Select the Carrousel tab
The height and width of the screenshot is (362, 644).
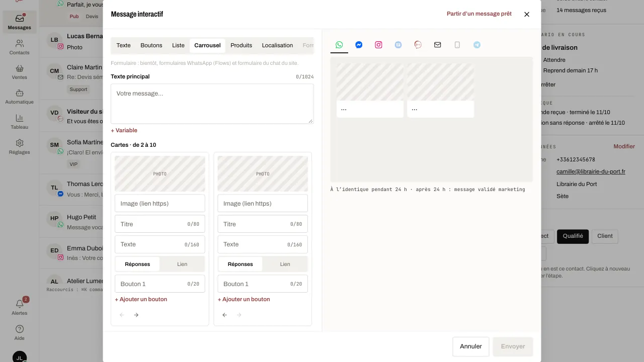pos(207,45)
